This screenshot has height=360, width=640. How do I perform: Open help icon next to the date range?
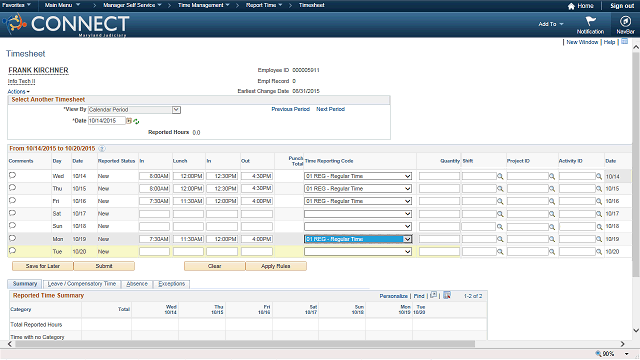(102, 149)
